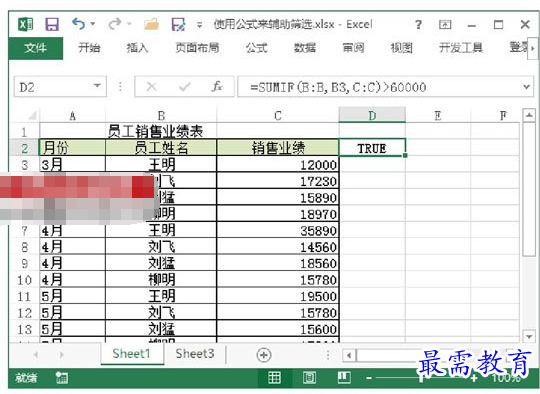Save the workbook with floppy icon
Viewport: 540px width, 394px height.
click(x=52, y=24)
